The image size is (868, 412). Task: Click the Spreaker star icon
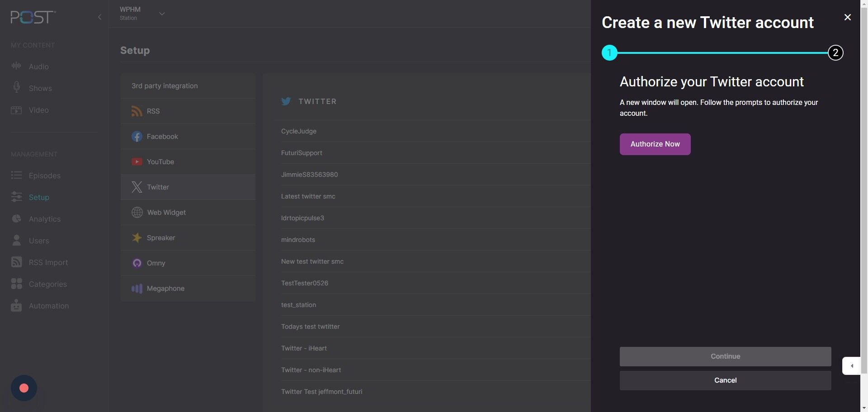click(x=137, y=238)
